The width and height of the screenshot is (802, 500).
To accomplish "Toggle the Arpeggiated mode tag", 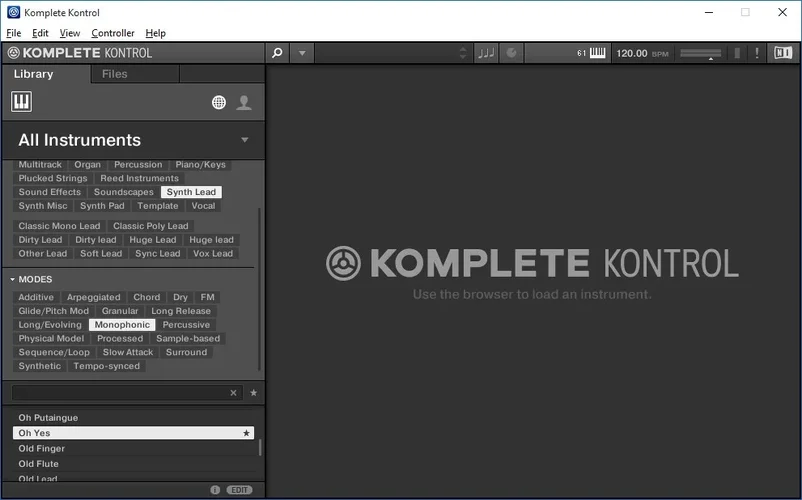I will tap(94, 298).
